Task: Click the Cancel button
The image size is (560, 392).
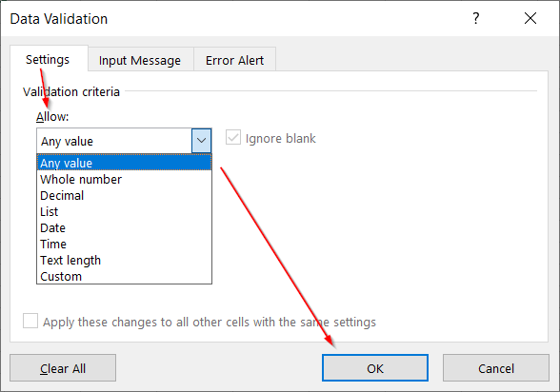Action: 496,368
